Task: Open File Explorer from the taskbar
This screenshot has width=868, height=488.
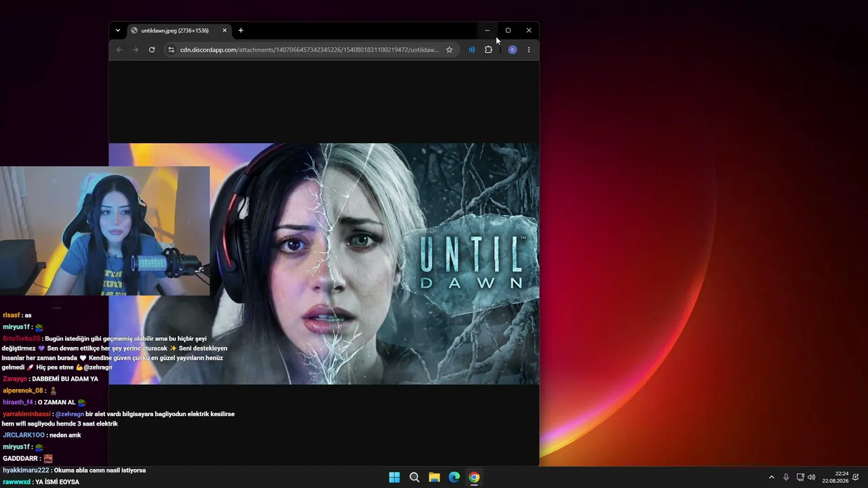Action: 434,477
